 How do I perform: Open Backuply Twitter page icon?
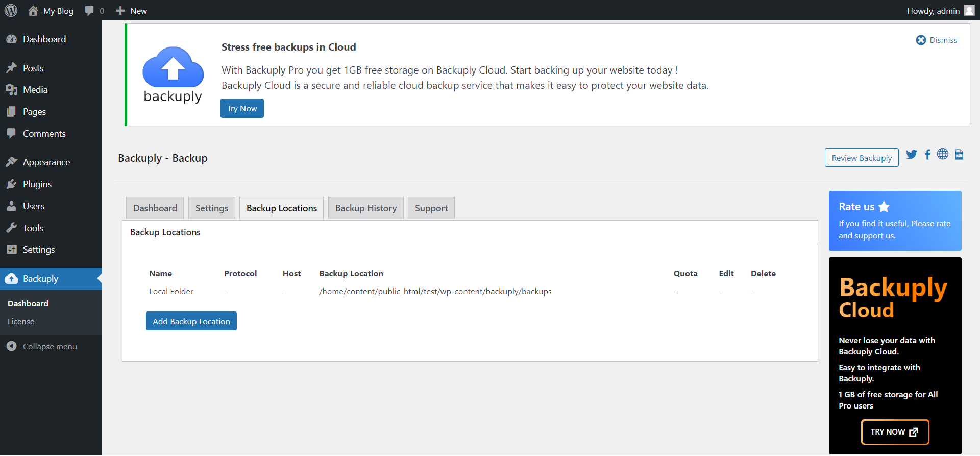912,154
